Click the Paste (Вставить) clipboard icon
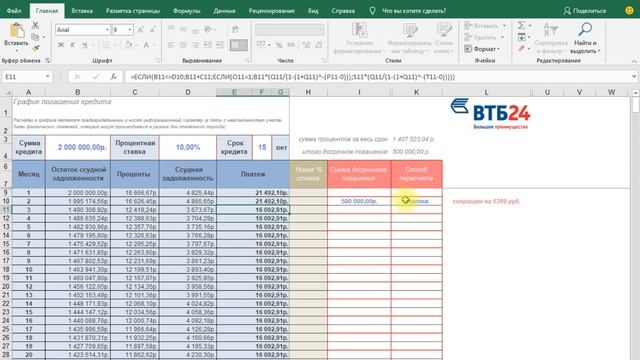 (17, 31)
